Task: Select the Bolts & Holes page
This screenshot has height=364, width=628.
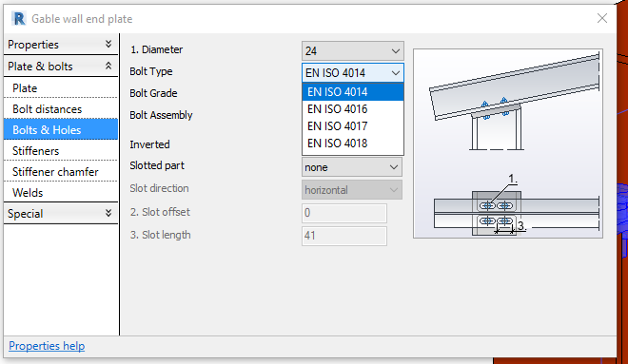Action: [x=61, y=129]
